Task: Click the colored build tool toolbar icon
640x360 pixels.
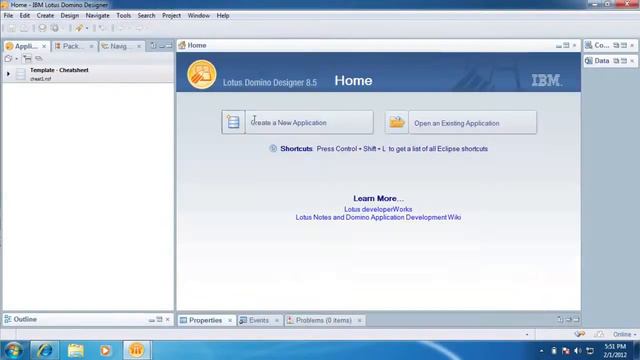Action: pyautogui.click(x=79, y=28)
